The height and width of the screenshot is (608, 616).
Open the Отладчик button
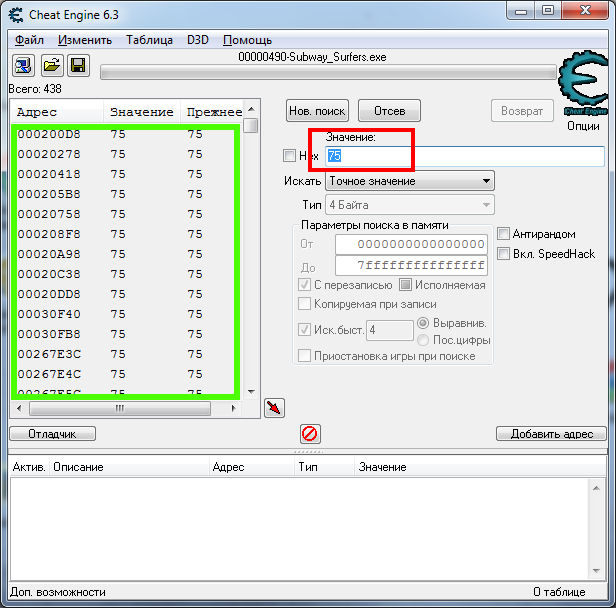pyautogui.click(x=53, y=434)
